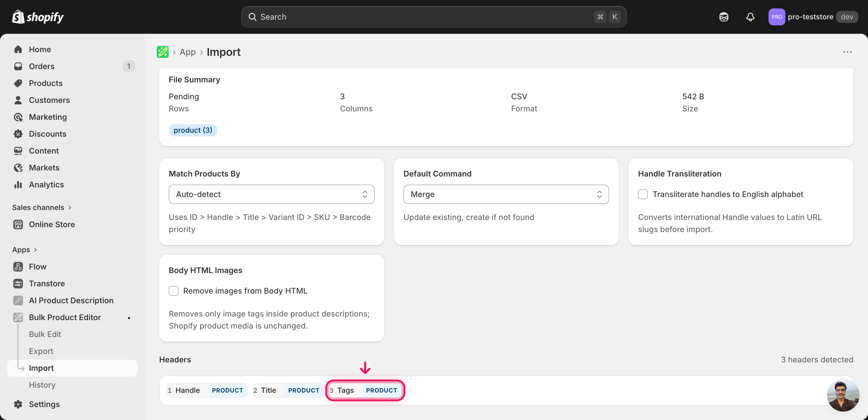868x420 pixels.
Task: Select the Tags header chip
Action: coord(365,390)
